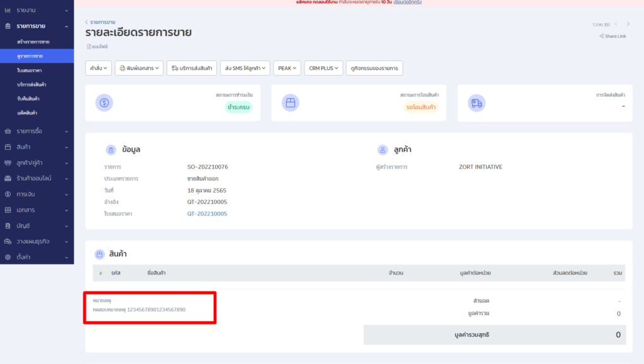Screen dimensions: 644x364
Task: Open the พิมพ์เอกสาร print dropdown
Action: (139, 68)
